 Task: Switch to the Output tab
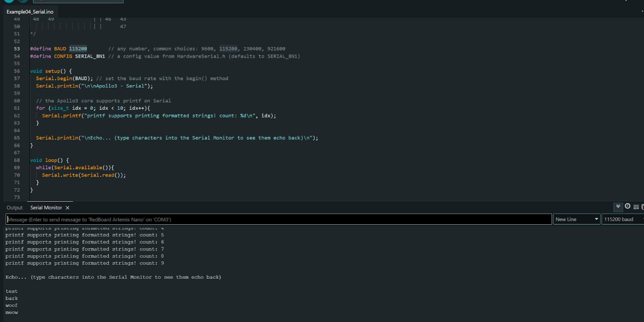coord(15,208)
